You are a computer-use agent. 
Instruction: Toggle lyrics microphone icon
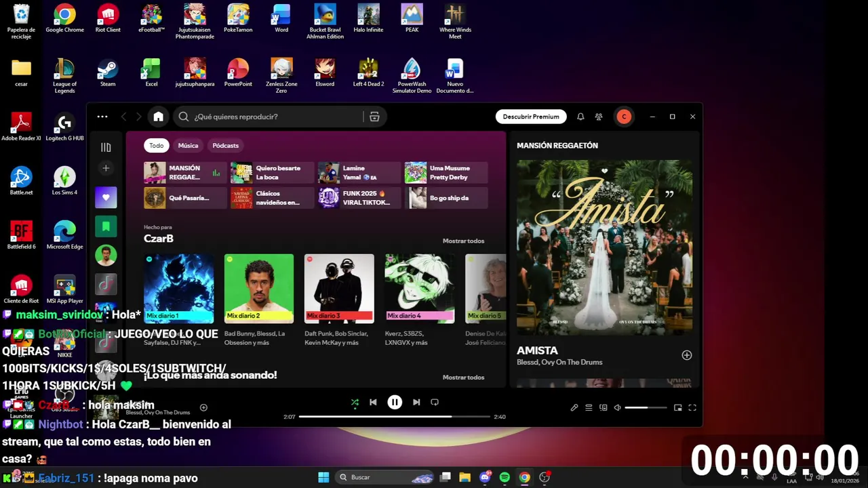click(x=574, y=407)
